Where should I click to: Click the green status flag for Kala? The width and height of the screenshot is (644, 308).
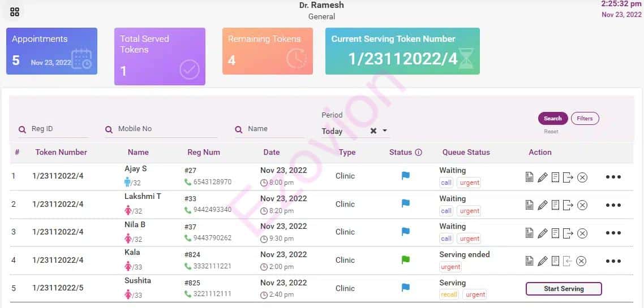[x=405, y=260]
